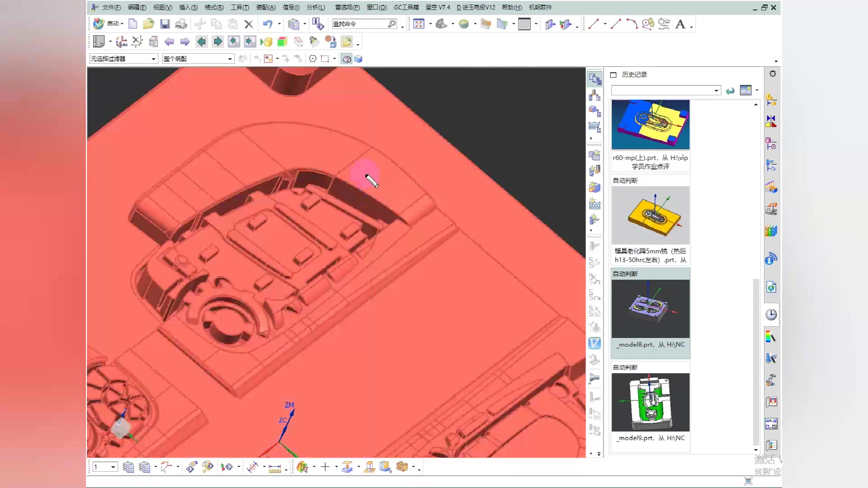Image resolution: width=868 pixels, height=488 pixels.
Task: Toggle the selection highlight face button
Action: coord(346,59)
